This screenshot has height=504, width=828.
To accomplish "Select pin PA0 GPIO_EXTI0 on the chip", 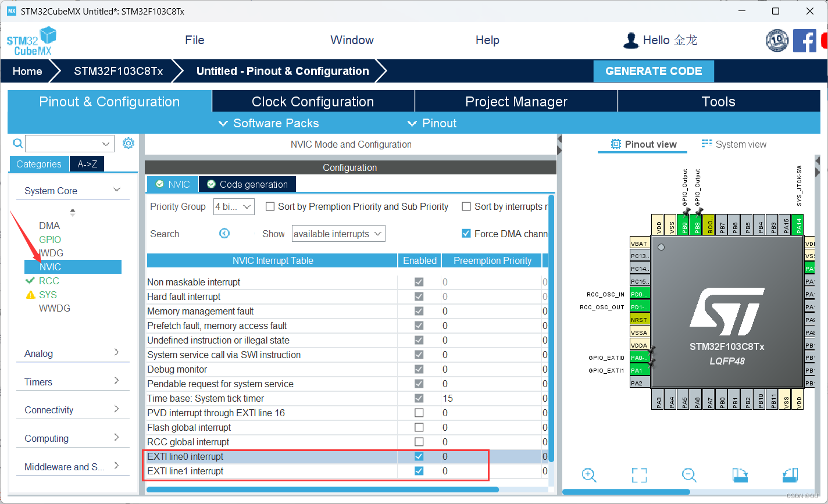I will [640, 358].
